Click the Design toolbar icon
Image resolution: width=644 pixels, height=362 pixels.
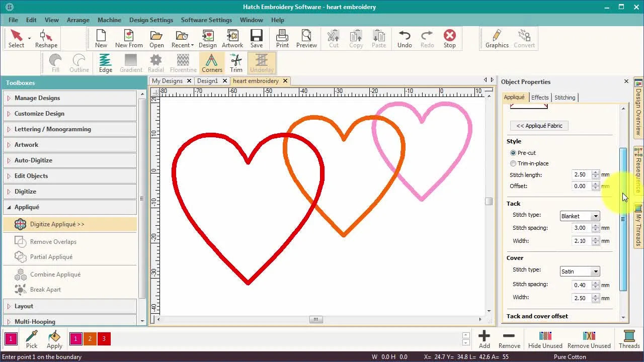pos(207,39)
